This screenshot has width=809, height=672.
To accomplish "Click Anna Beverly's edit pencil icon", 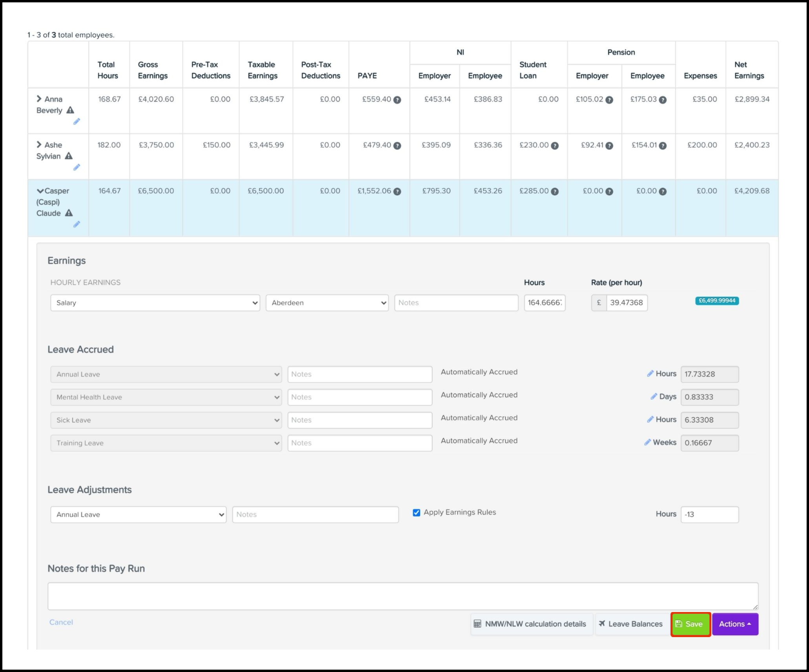I will [77, 122].
